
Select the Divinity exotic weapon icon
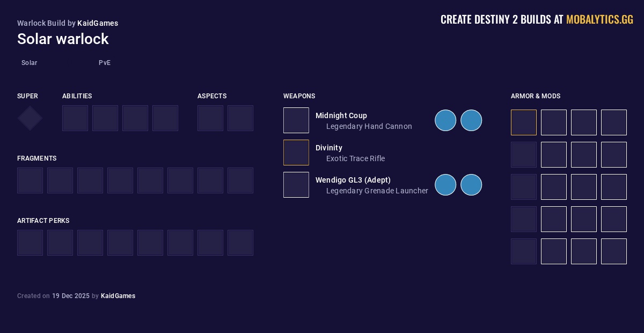point(296,153)
